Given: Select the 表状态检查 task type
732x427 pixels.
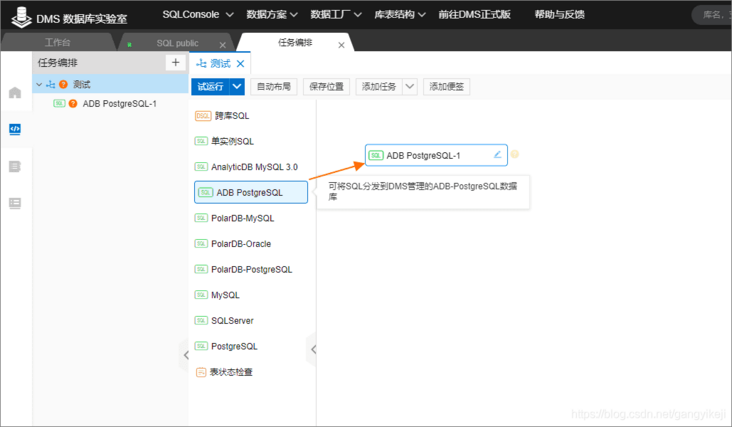Looking at the screenshot, I should [x=224, y=372].
